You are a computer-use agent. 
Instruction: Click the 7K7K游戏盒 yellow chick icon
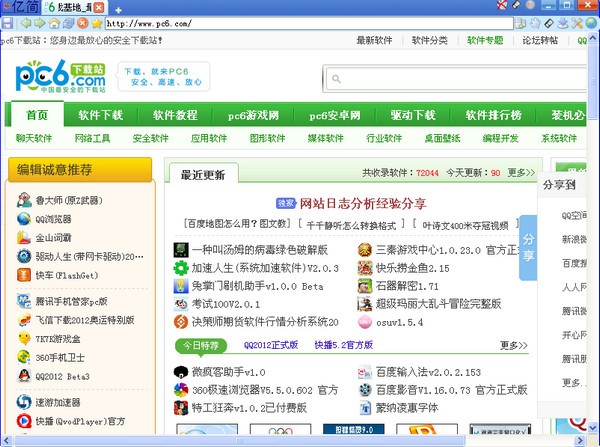coord(24,339)
